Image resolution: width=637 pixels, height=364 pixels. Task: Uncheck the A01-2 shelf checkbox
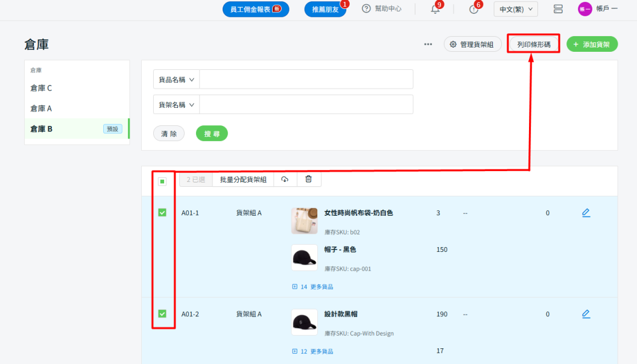162,313
